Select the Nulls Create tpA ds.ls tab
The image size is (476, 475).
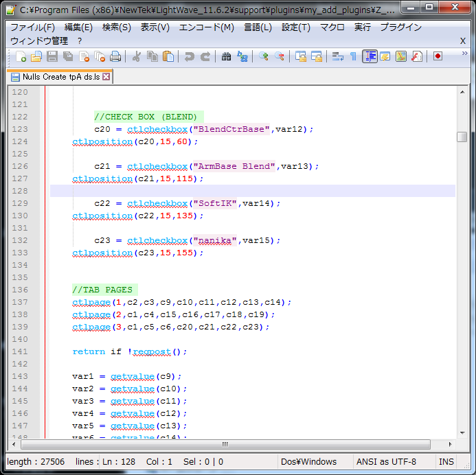(x=60, y=77)
